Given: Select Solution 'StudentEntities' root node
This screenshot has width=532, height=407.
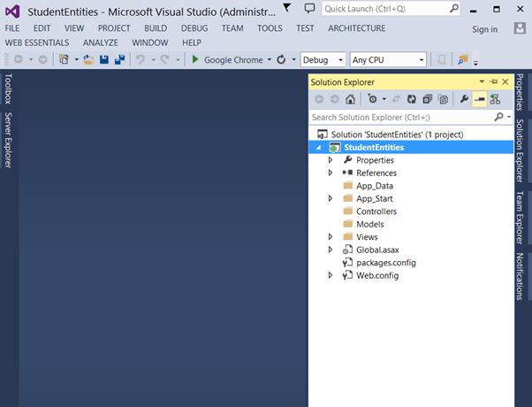Looking at the screenshot, I should [397, 134].
